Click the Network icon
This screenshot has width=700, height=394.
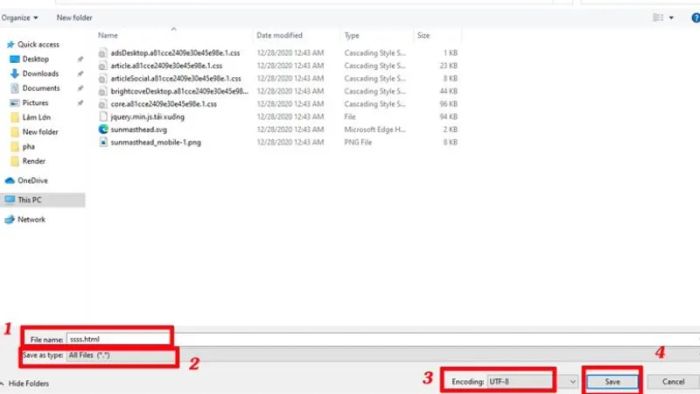9,220
